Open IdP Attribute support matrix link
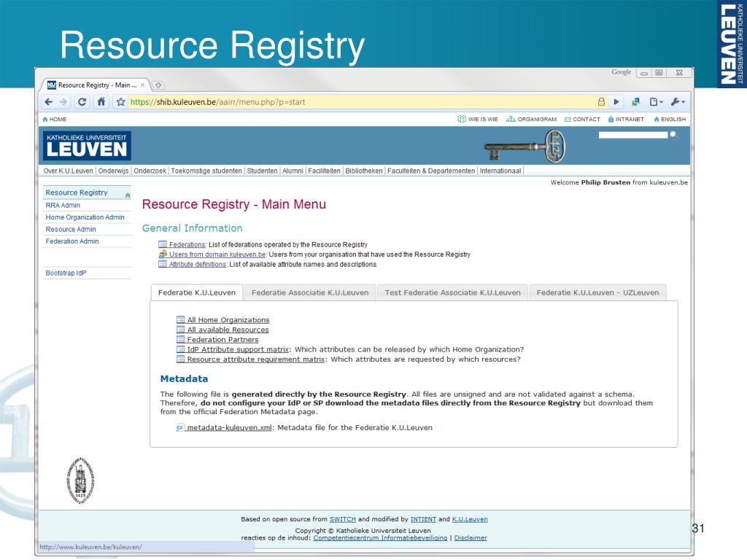This screenshot has width=747, height=560. [x=238, y=349]
